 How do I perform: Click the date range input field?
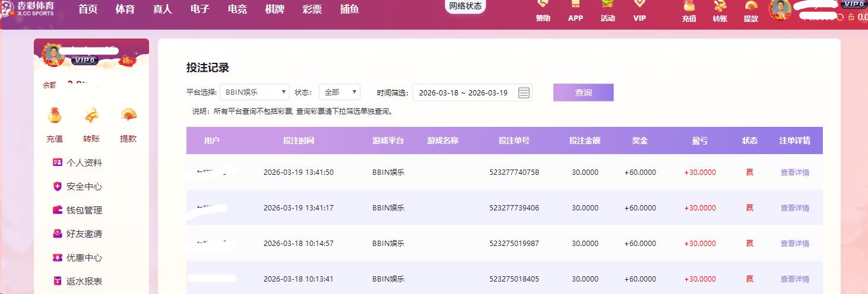pos(463,92)
